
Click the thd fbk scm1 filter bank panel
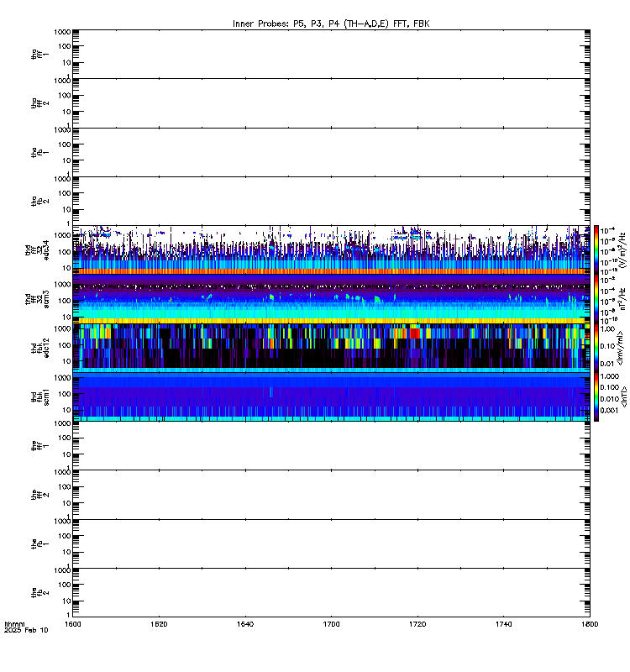(x=331, y=396)
